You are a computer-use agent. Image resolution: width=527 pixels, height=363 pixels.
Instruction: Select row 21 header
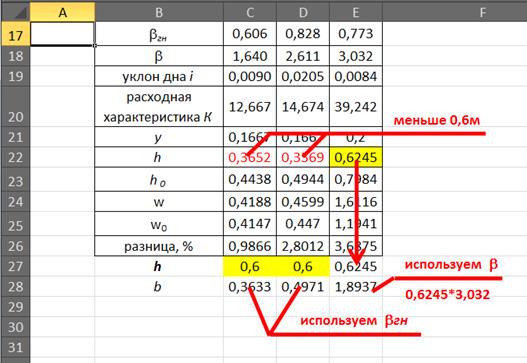[x=15, y=137]
